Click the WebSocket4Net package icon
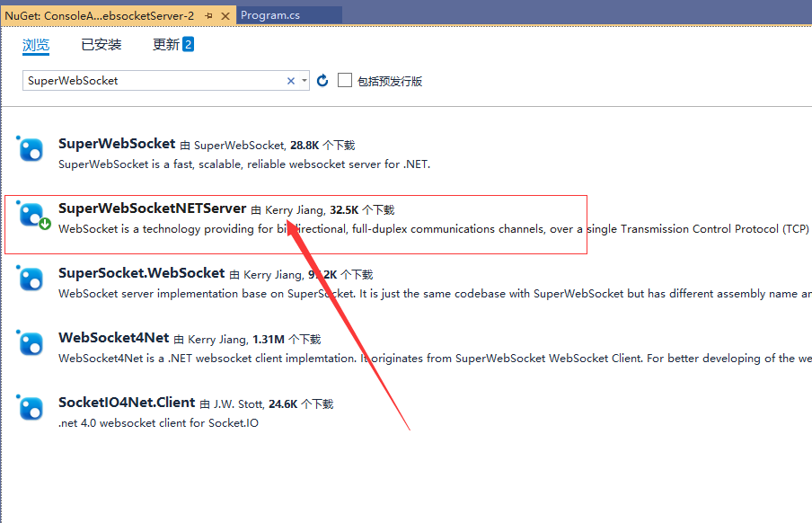The image size is (812, 523). pos(31,343)
